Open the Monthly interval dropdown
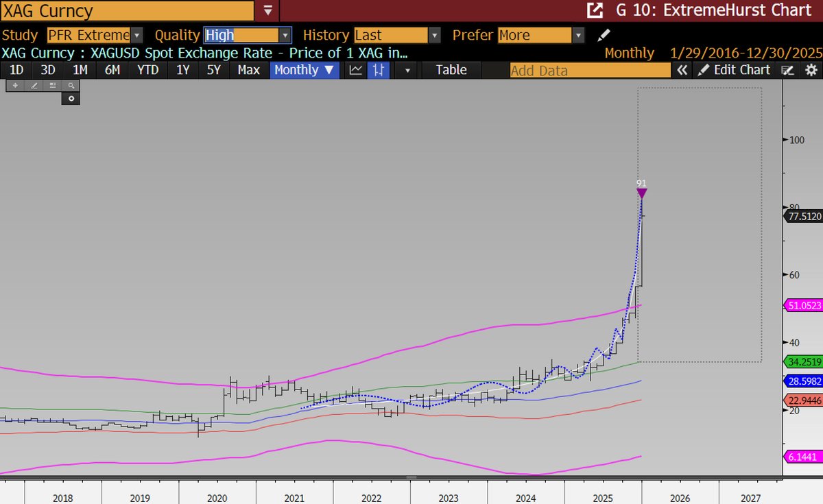Viewport: 823px width, 504px height. point(304,69)
